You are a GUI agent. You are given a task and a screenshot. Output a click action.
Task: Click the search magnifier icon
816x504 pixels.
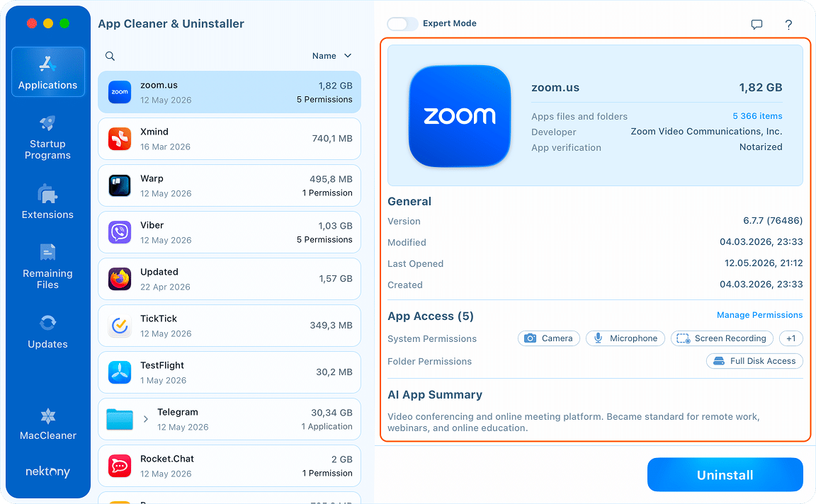pos(110,56)
